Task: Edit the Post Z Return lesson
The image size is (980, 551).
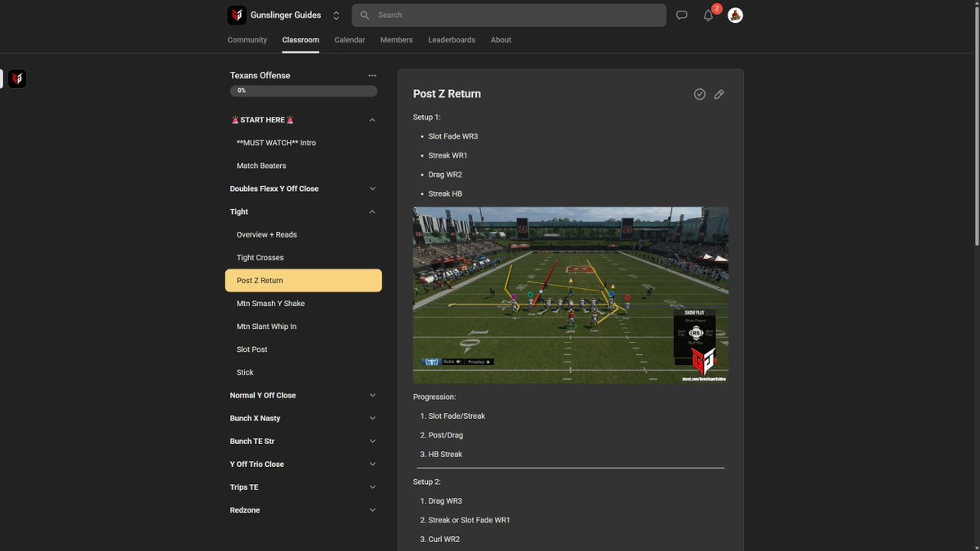Action: click(719, 95)
